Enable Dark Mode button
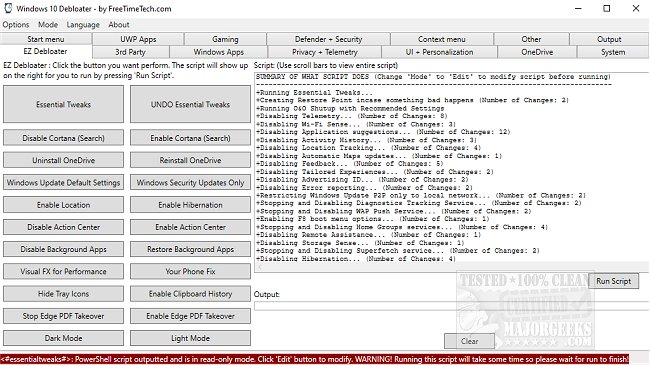This screenshot has height=365, width=650. (63, 338)
